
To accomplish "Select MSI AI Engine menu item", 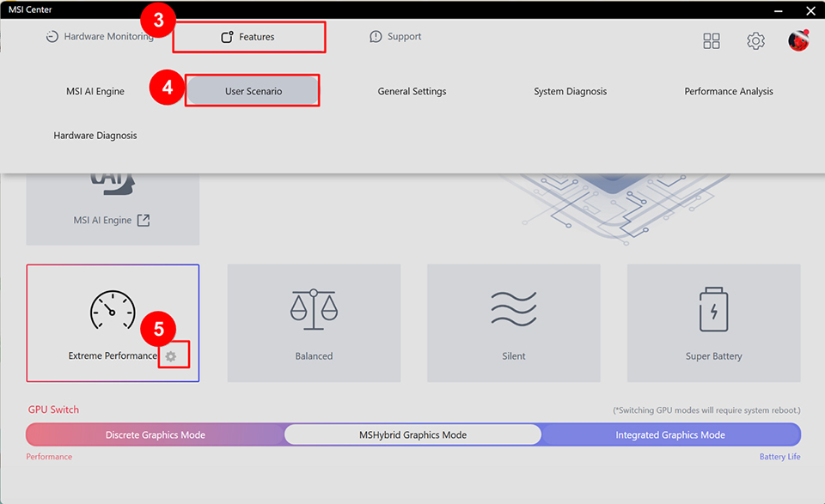I will pyautogui.click(x=95, y=92).
